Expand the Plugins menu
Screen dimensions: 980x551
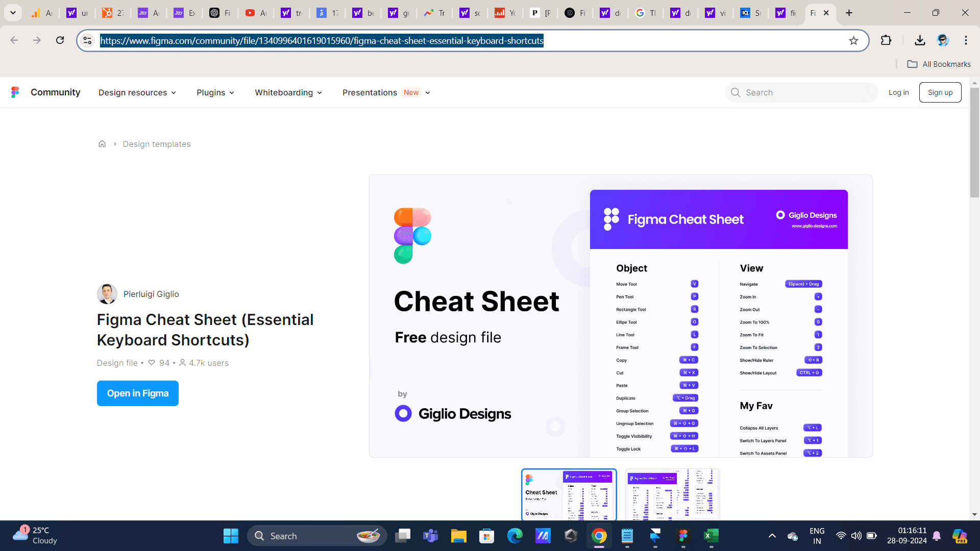coord(215,92)
